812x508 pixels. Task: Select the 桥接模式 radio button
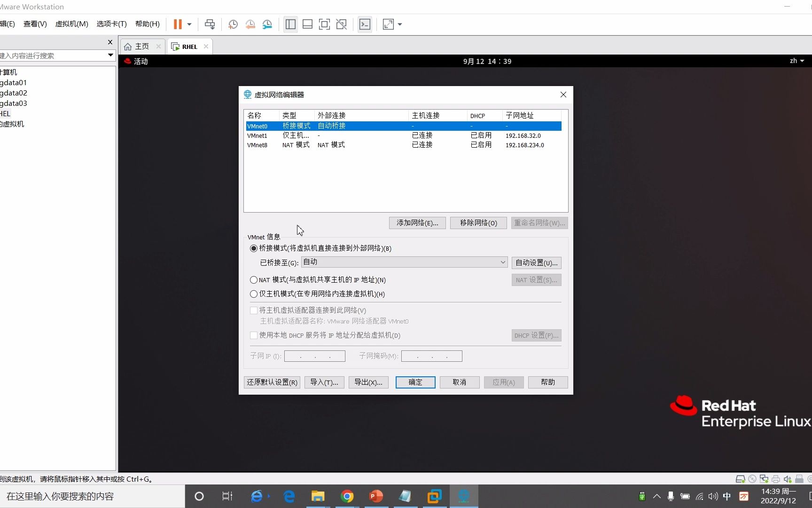point(254,248)
